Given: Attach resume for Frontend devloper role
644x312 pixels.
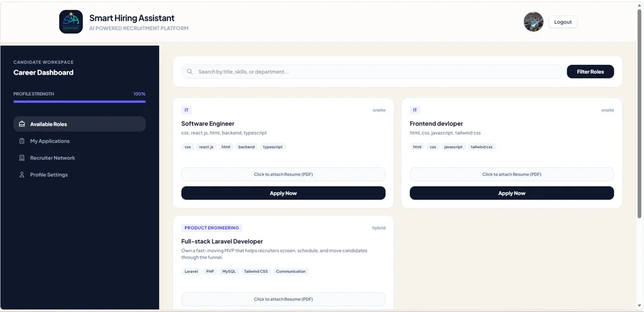Looking at the screenshot, I should (x=512, y=174).
